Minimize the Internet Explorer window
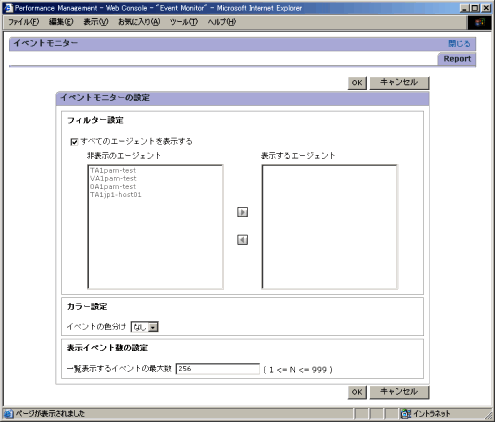The width and height of the screenshot is (495, 422). [464, 8]
